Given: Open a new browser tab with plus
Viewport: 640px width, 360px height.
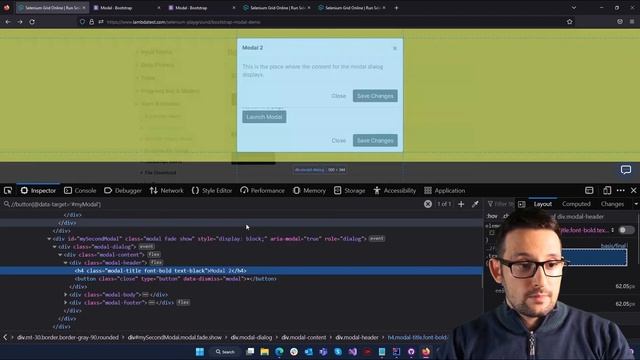Looking at the screenshot, I should click(396, 8).
